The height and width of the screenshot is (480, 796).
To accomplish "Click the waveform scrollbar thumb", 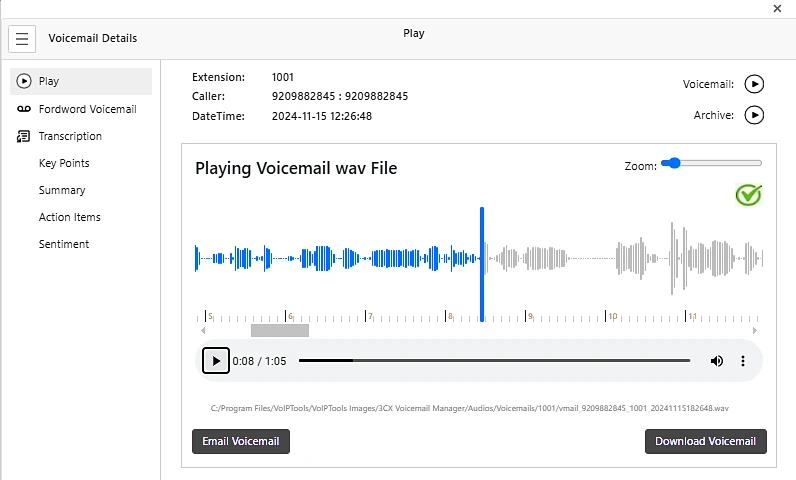I will [280, 330].
